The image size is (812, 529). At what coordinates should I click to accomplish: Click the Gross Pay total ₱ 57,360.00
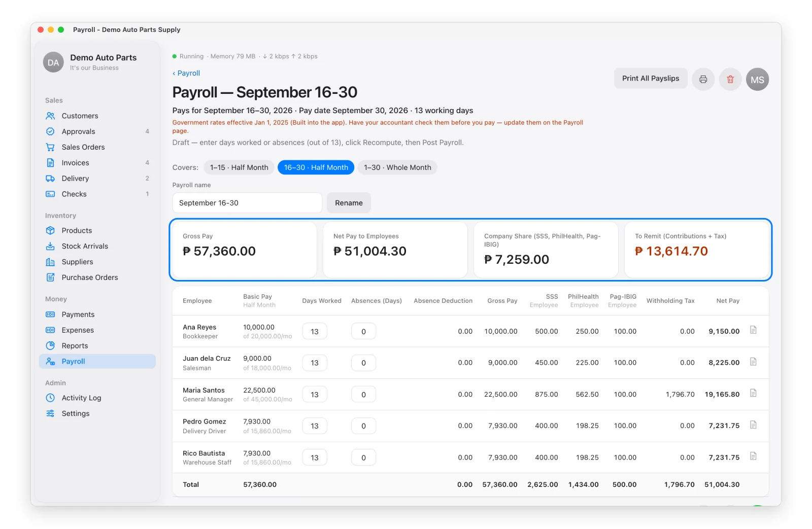click(219, 251)
